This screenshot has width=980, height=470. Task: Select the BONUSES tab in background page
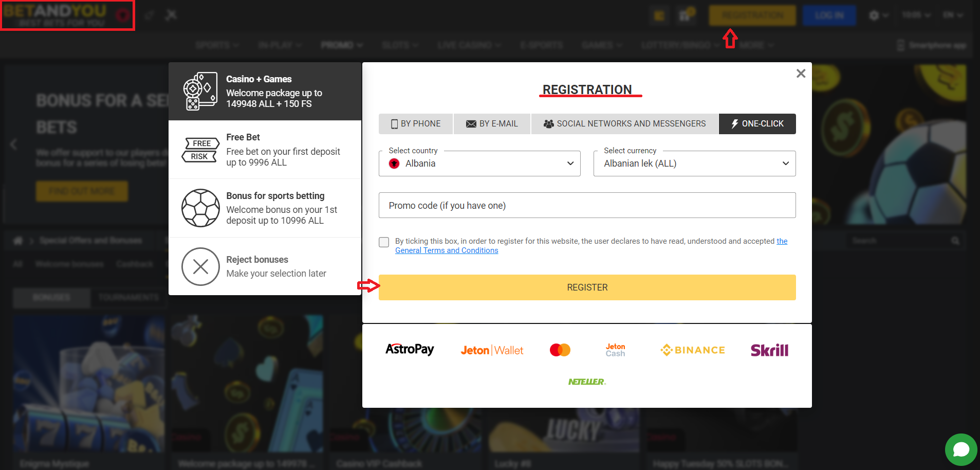point(51,298)
